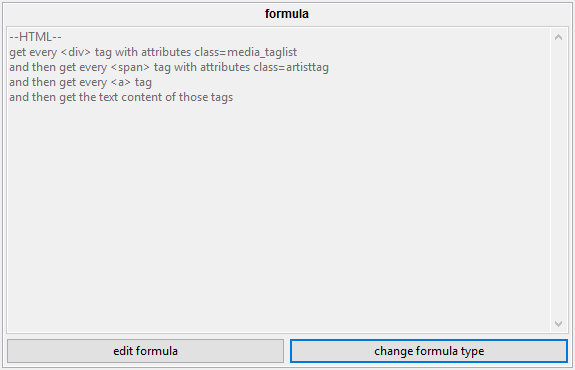This screenshot has width=575, height=370.
Task: Click the <div> tag name in formula
Action: point(76,52)
